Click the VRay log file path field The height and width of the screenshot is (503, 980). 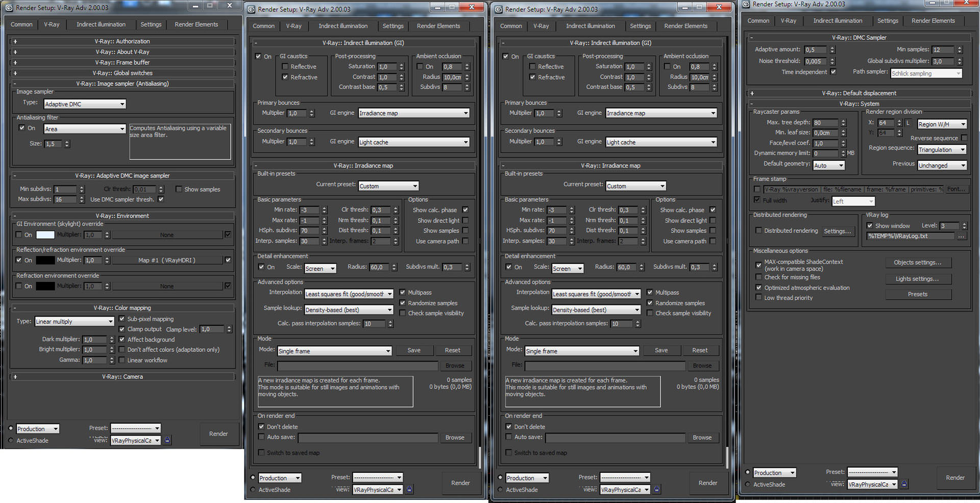[911, 236]
